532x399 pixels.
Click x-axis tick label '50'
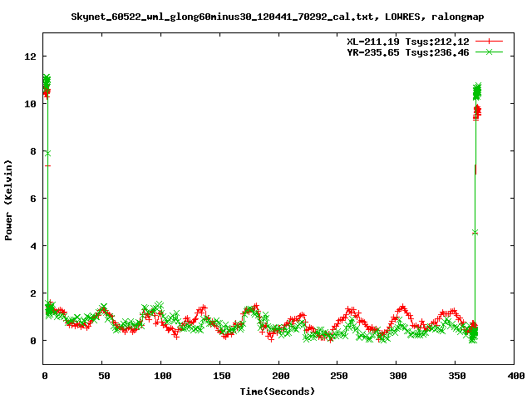104,376
